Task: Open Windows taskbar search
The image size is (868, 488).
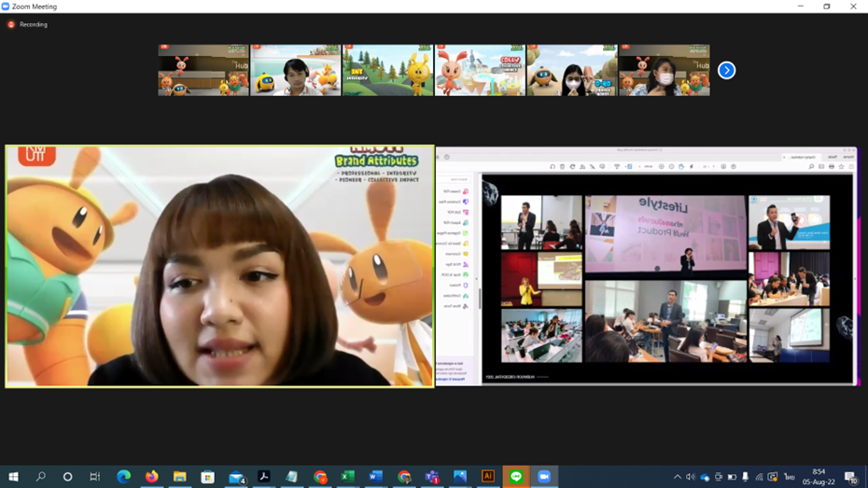Action: (x=40, y=477)
